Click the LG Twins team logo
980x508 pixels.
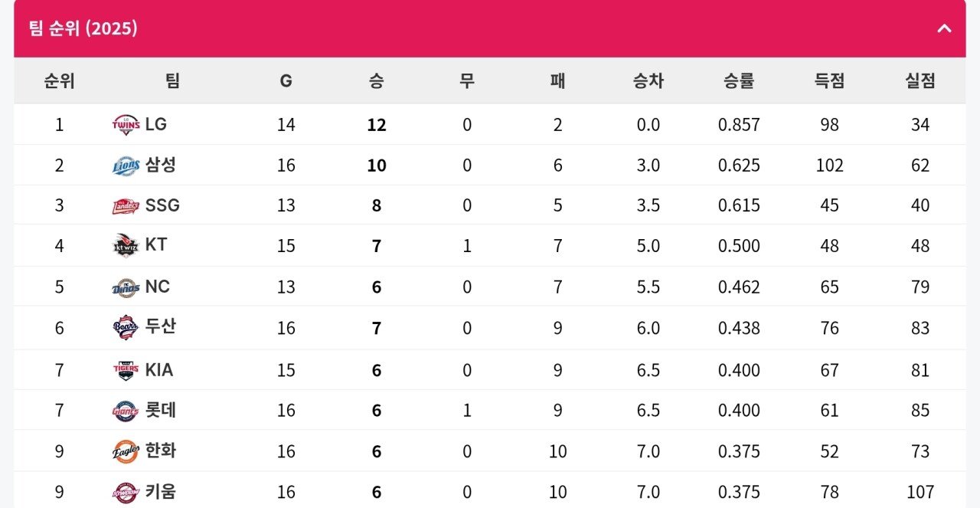(126, 125)
